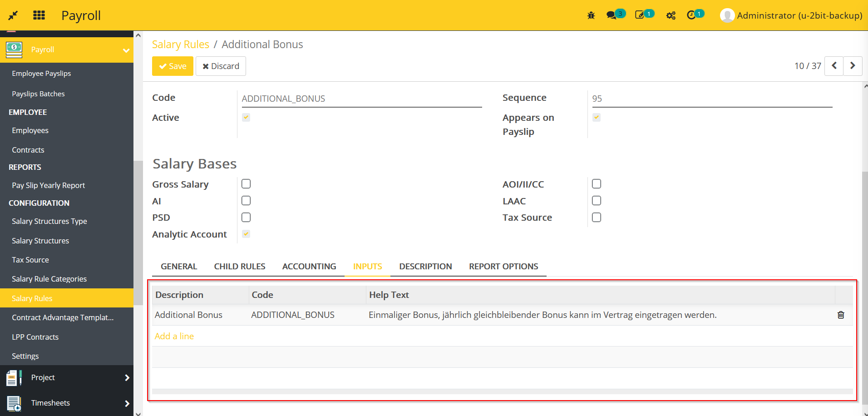Click the gears settings icon in header
Screen dimensions: 868x416
click(x=671, y=15)
